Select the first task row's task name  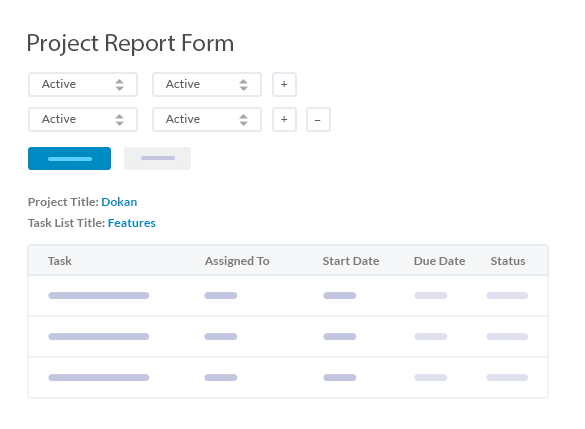pyautogui.click(x=99, y=296)
